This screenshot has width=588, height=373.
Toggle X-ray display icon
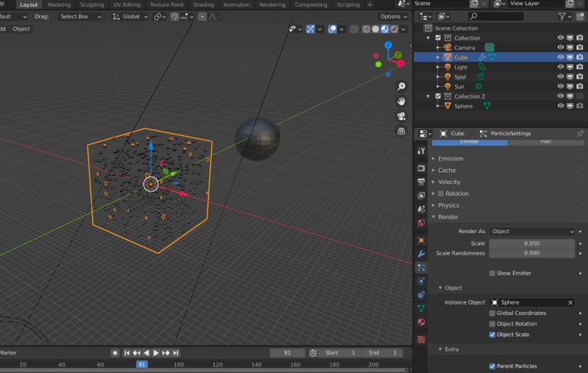354,29
